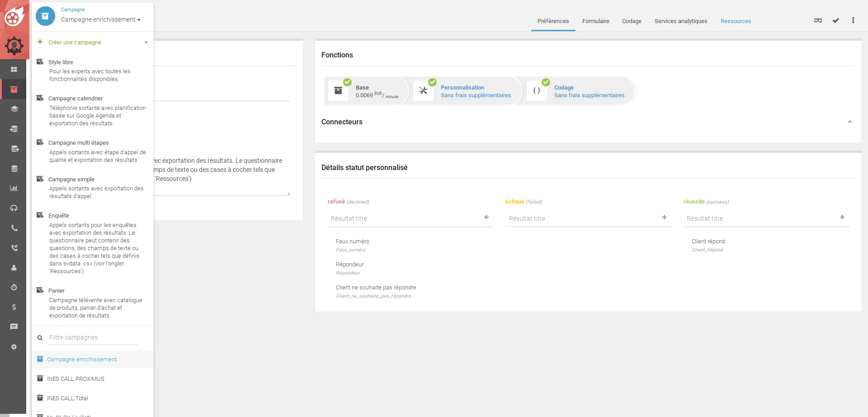Click the database export icon in sidebar
Screen dimensions: 868x417
coord(14,149)
